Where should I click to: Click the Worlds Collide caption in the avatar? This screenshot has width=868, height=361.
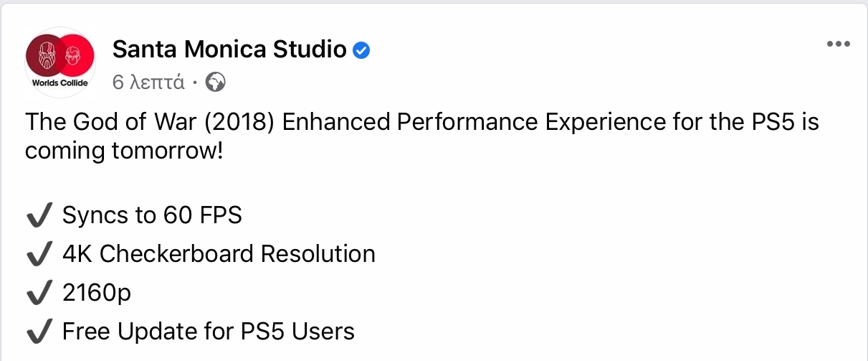(x=60, y=83)
